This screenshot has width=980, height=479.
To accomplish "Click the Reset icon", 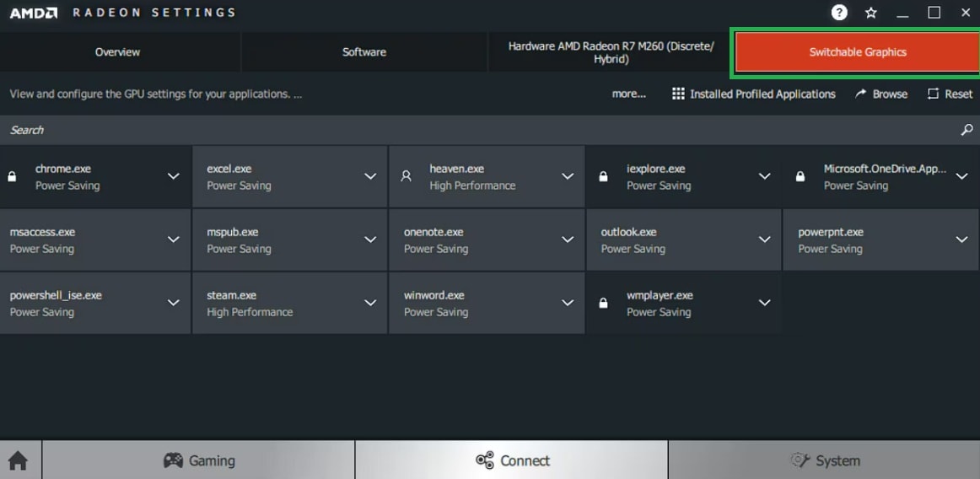I will click(933, 94).
